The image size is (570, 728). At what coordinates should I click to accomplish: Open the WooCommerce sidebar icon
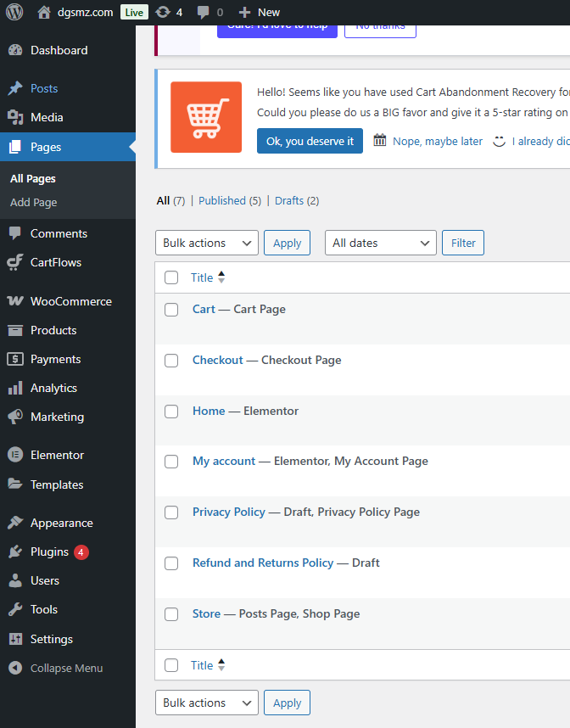pos(15,301)
